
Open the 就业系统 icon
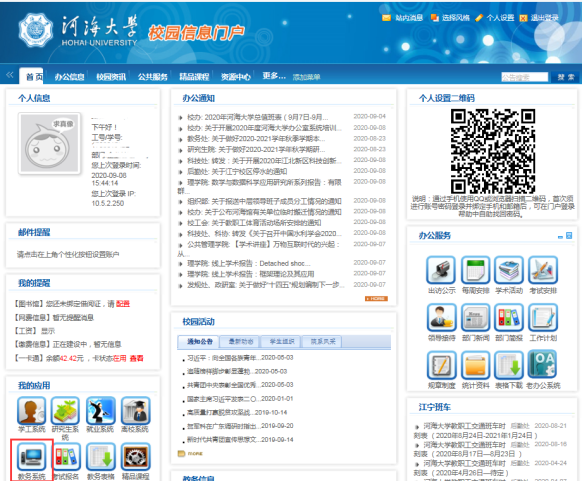(x=100, y=411)
